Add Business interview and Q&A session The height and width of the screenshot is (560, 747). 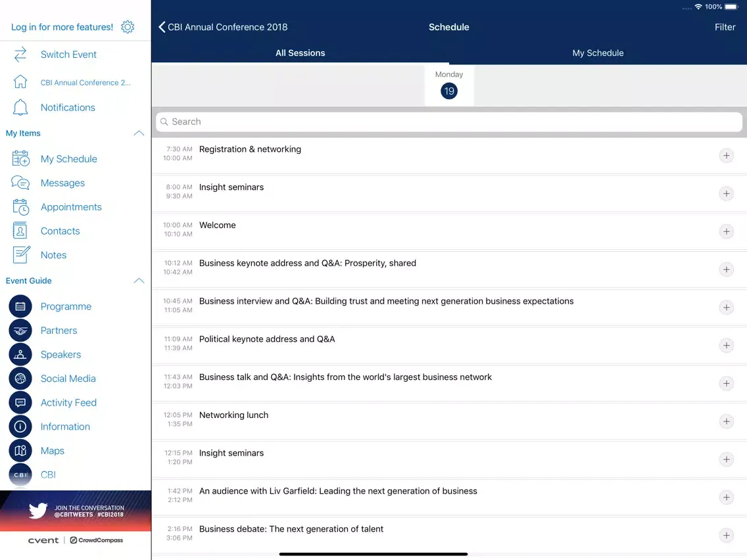coord(726,308)
